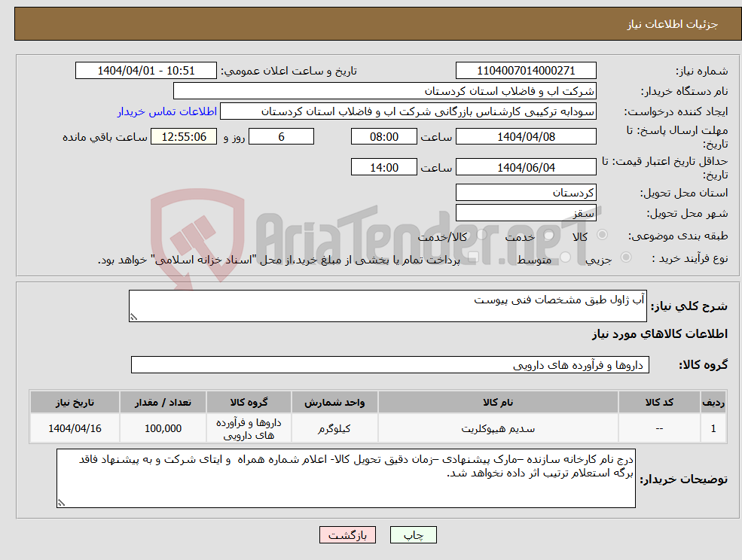Click the resize handle of the buyer notes box

coord(61,504)
